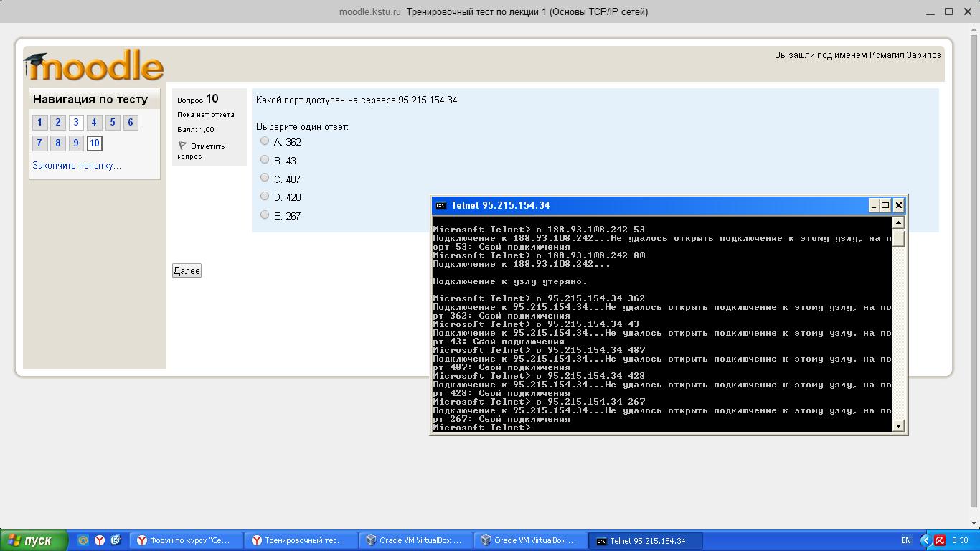Expand hidden tray icons arrow
980x551 pixels.
click(925, 541)
